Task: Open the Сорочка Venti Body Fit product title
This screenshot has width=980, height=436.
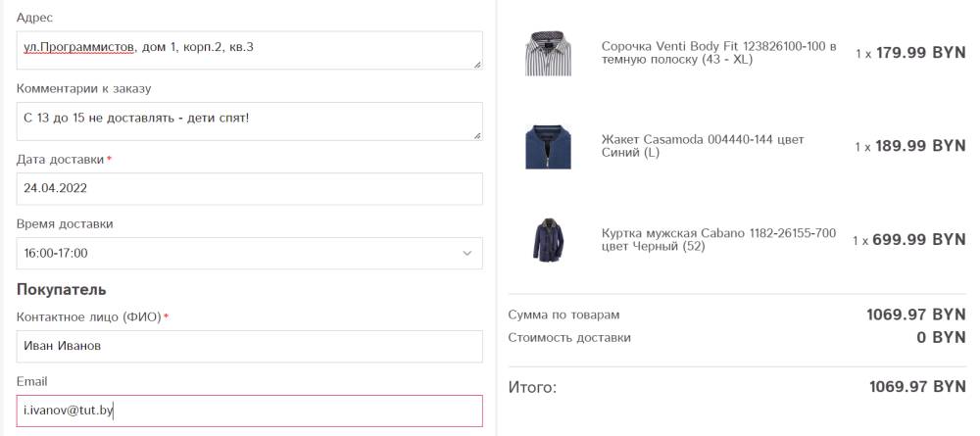Action: tap(718, 53)
